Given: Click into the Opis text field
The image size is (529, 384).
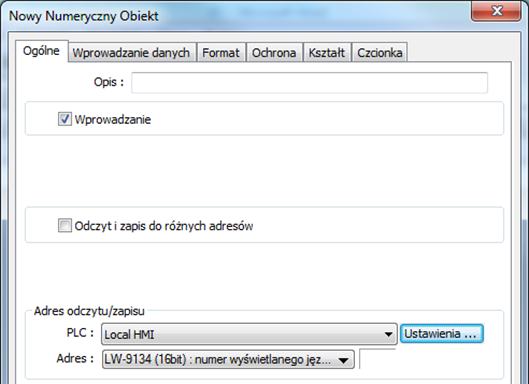Looking at the screenshot, I should tap(309, 83).
